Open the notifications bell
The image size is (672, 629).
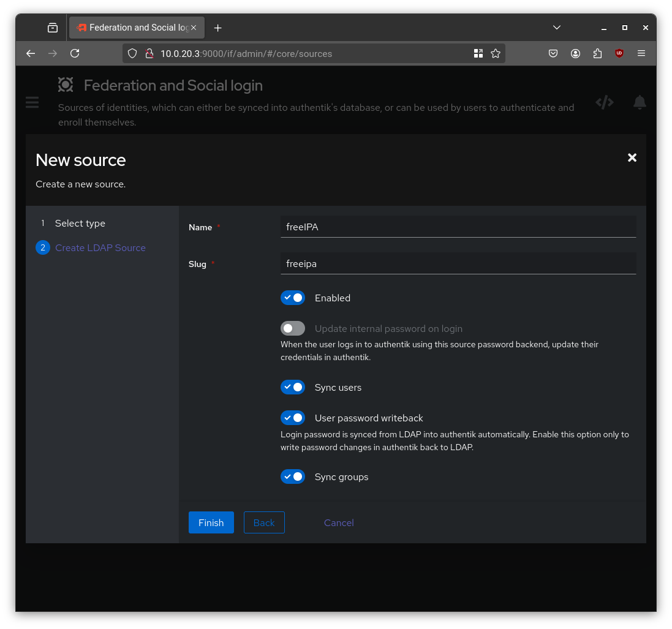point(640,102)
